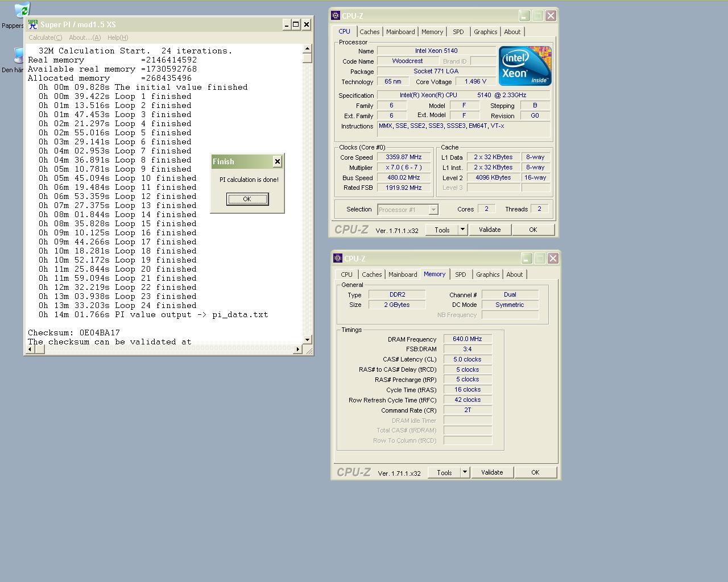The height and width of the screenshot is (582, 728).
Task: Click memory Type DDR2 field
Action: click(x=397, y=294)
